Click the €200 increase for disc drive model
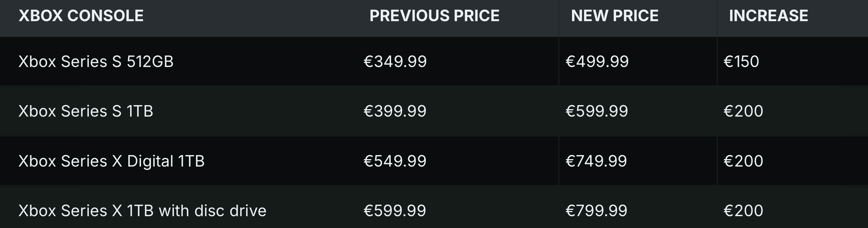Viewport: 868px width, 228px height. pos(743,211)
